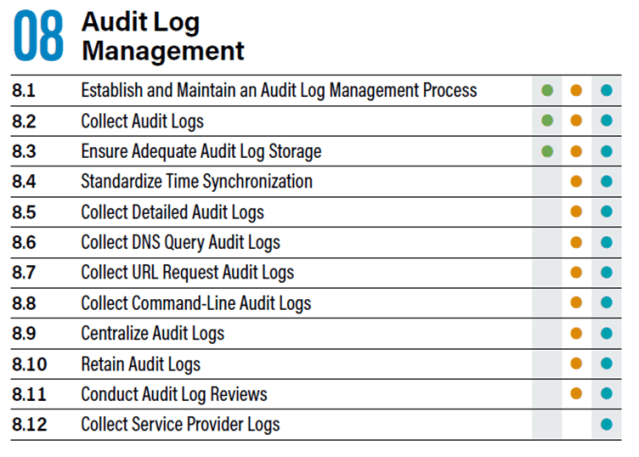Click the teal dot for Retain Audit Logs
The width and height of the screenshot is (639, 457).
coord(605,364)
